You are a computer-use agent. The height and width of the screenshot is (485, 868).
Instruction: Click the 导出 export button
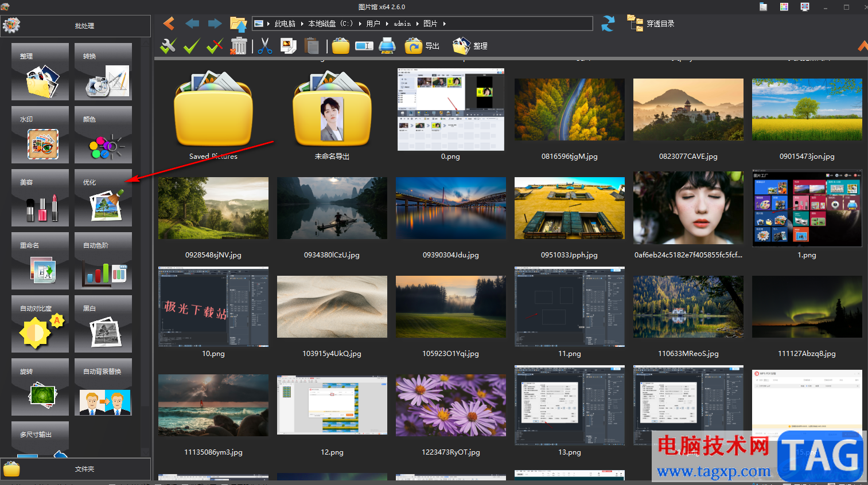pos(422,46)
